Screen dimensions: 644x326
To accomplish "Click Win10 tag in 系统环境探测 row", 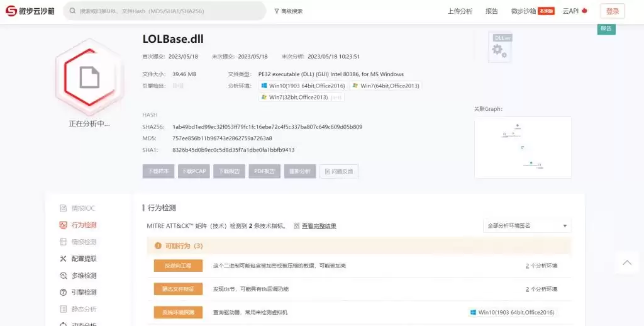I will 513,312.
